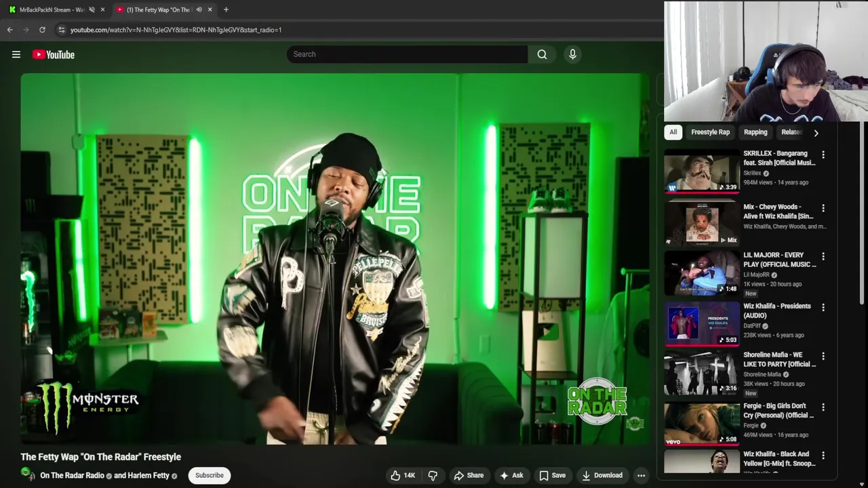Open LIL MAJORR EVERY PLAY thumbnail
This screenshot has width=868, height=488.
pos(702,272)
